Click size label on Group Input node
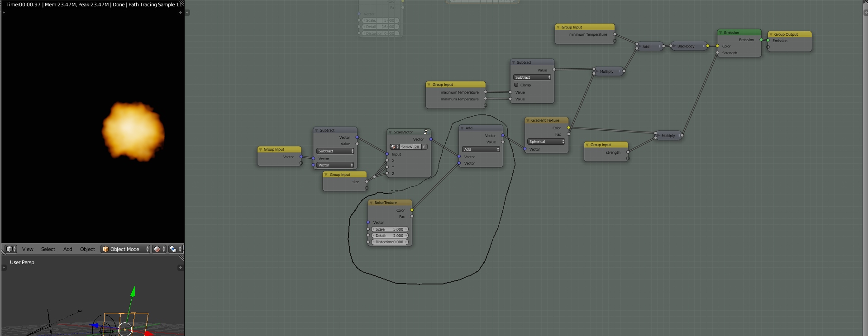This screenshot has height=336, width=868. click(x=356, y=182)
